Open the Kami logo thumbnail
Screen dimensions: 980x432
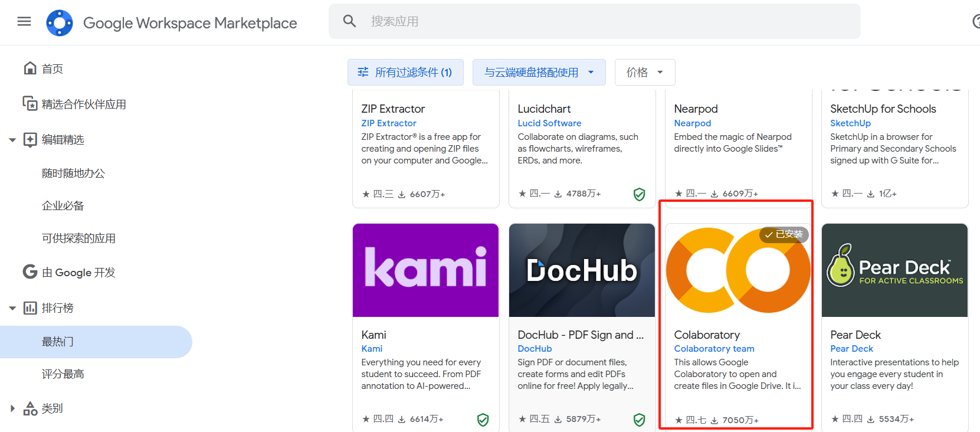pyautogui.click(x=426, y=270)
